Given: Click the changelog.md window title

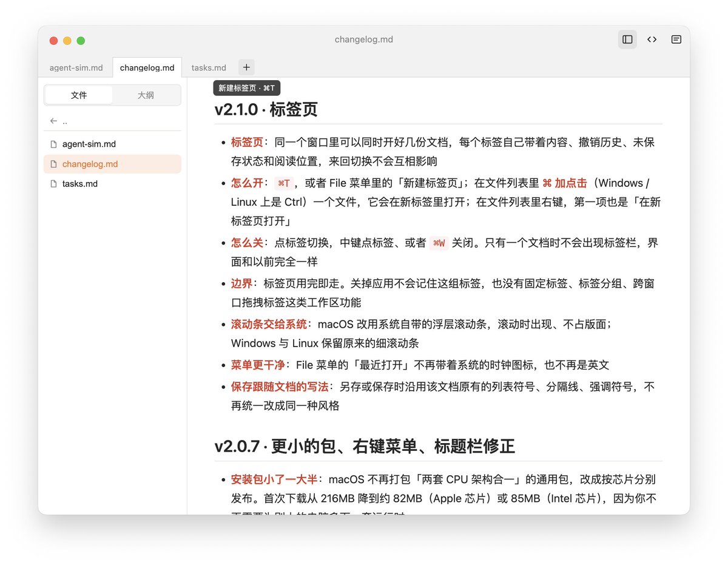Looking at the screenshot, I should coord(364,39).
